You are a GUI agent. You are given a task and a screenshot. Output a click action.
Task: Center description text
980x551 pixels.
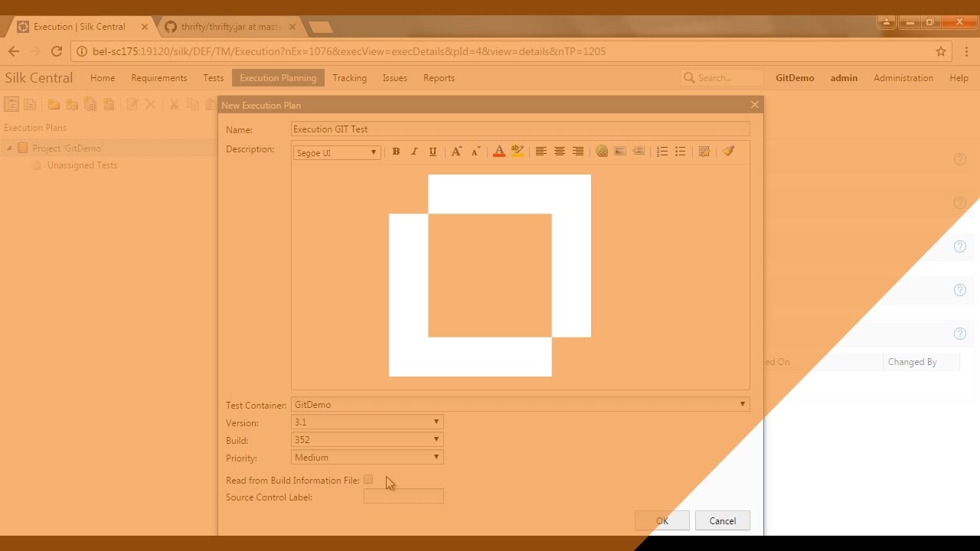point(560,152)
